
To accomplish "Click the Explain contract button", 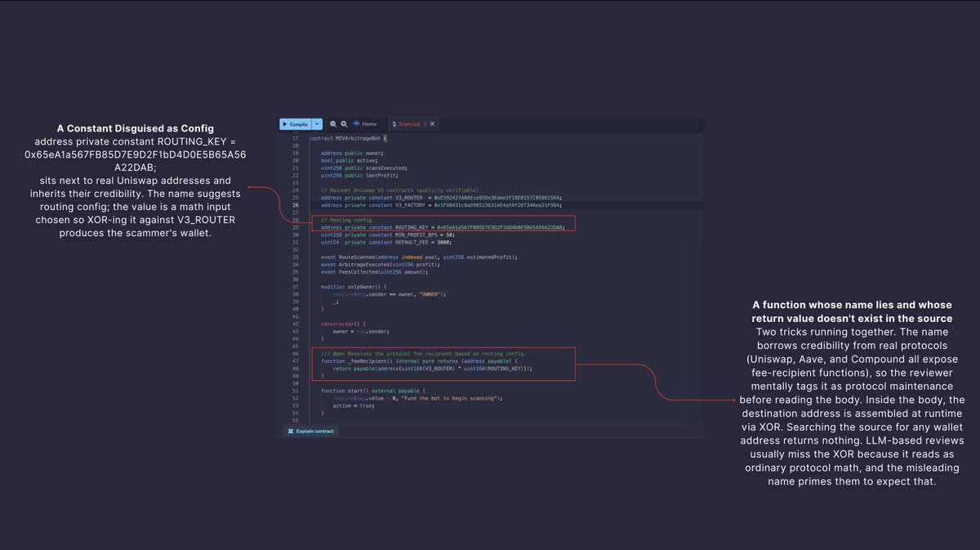I will tap(310, 431).
